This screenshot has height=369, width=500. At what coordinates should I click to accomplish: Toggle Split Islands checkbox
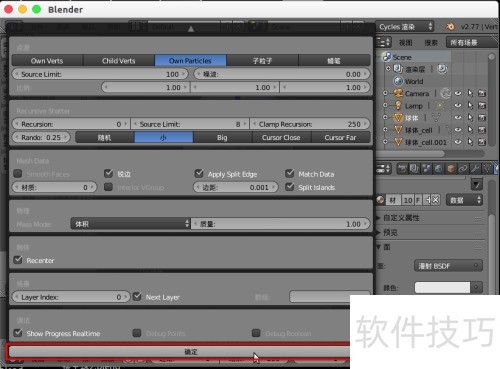(x=290, y=187)
